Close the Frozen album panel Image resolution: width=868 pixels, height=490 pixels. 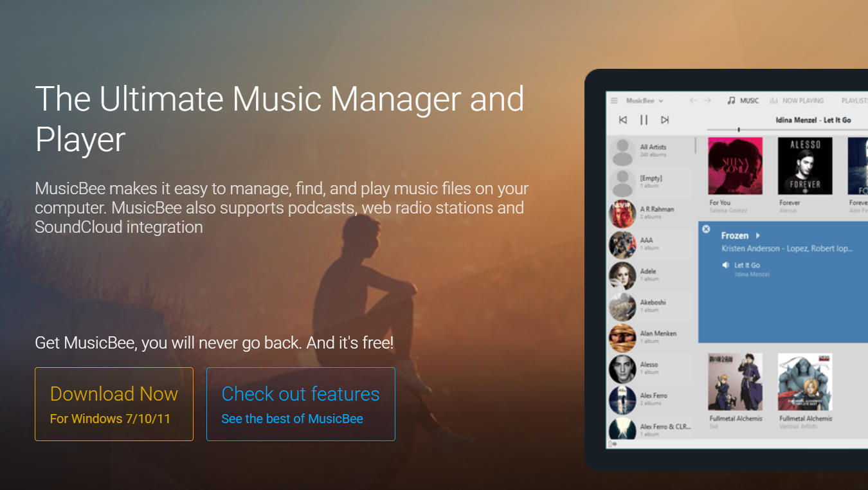click(x=706, y=229)
